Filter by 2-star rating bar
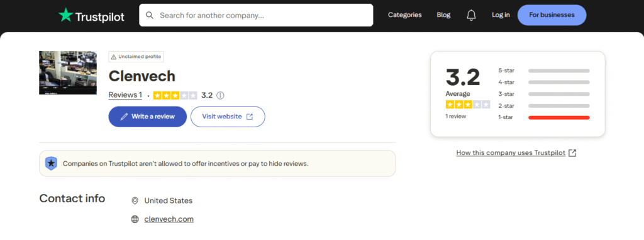 coord(558,106)
